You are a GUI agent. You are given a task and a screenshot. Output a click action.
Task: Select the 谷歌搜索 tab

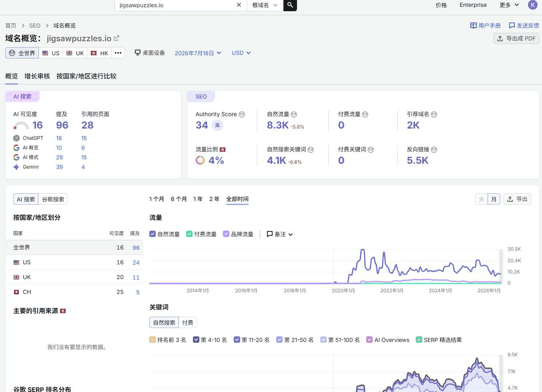53,199
